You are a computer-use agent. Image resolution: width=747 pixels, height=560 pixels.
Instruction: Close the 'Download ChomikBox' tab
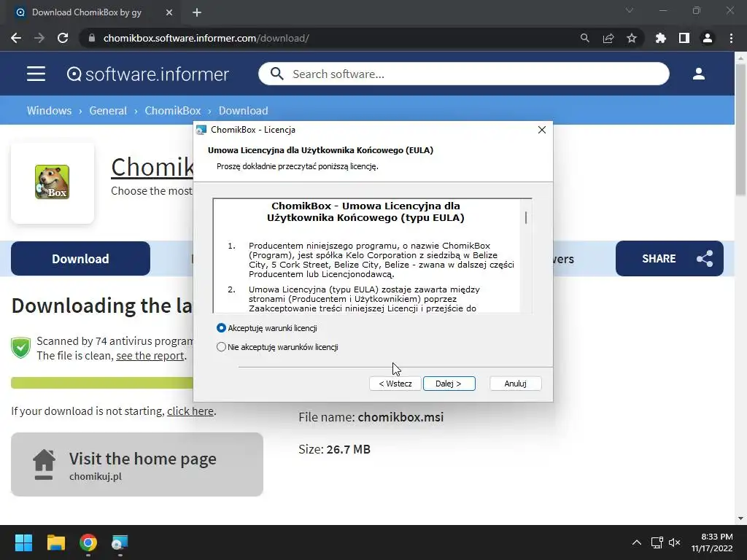[x=169, y=12]
